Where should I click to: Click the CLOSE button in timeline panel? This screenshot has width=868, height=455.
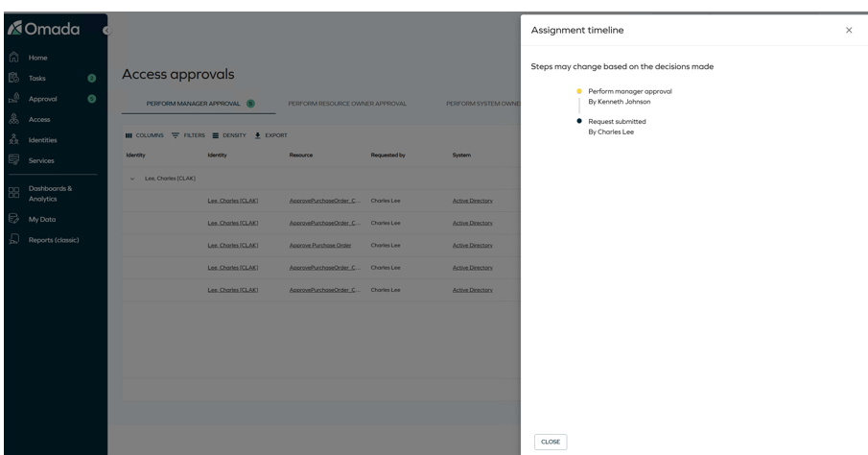pos(551,442)
